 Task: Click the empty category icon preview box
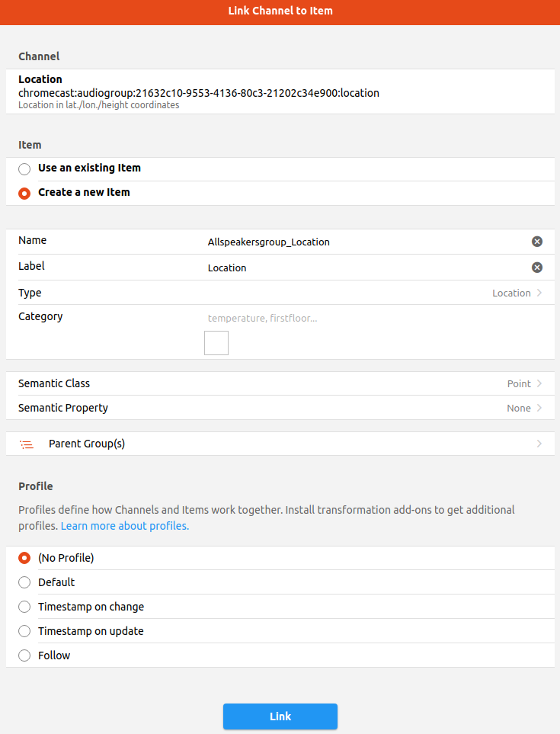216,343
